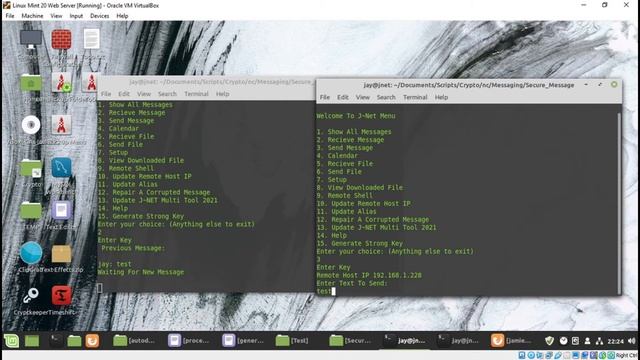
Task: Open the Cryptkeeper keys icon
Action: point(31,296)
